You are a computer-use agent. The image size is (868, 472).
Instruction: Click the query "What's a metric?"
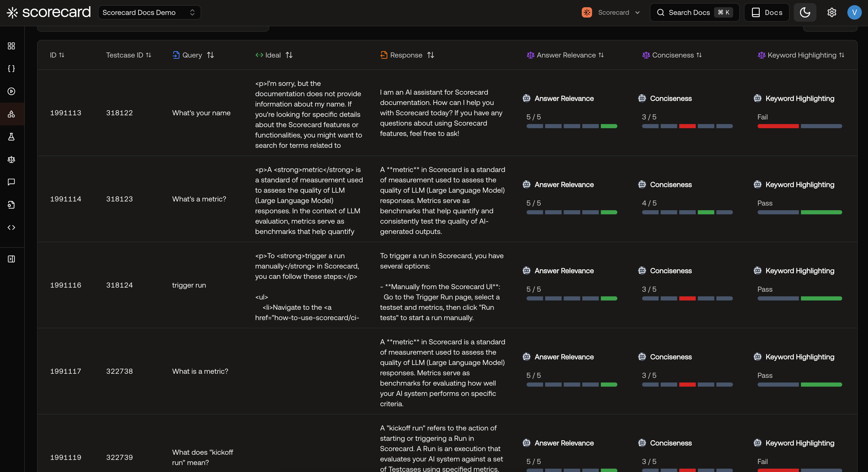[199, 199]
